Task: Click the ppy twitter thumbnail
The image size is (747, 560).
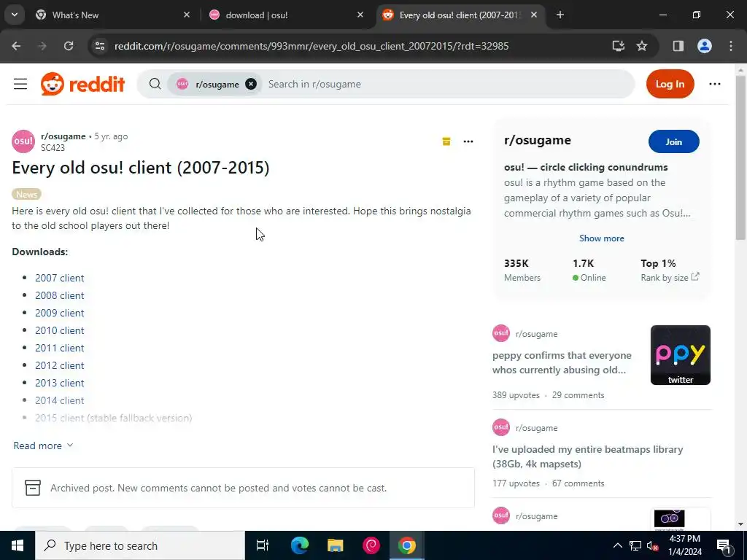Action: click(681, 355)
